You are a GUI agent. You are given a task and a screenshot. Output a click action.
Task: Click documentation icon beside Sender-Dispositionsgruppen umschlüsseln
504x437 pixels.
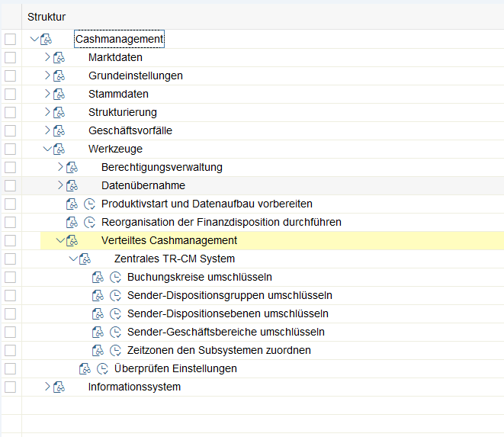click(98, 295)
